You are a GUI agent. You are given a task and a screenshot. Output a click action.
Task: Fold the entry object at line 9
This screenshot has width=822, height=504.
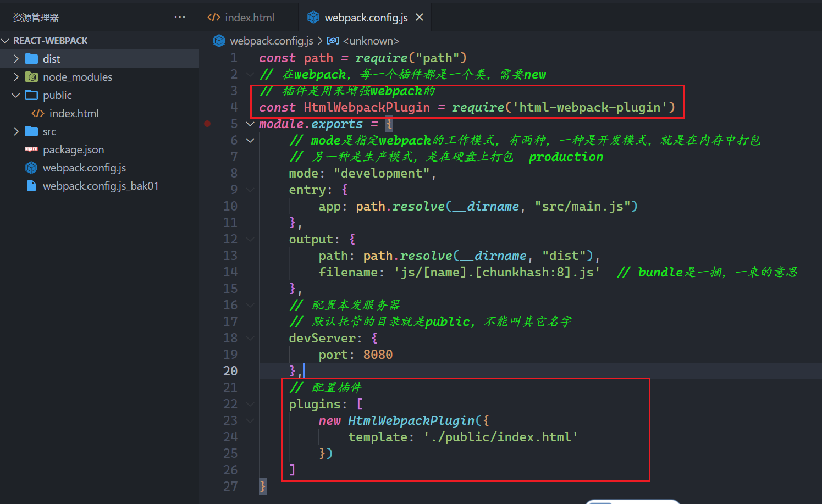point(250,190)
